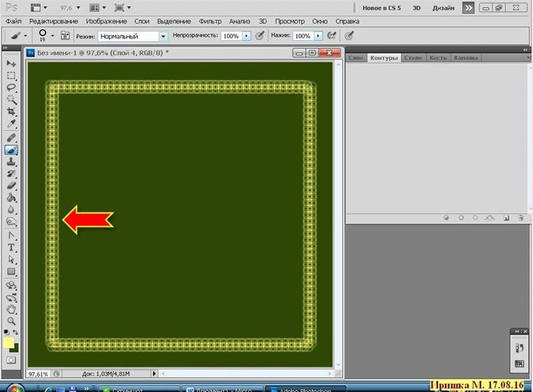Select the Lasso tool
Viewport: 533px width, 392px height.
[x=11, y=87]
